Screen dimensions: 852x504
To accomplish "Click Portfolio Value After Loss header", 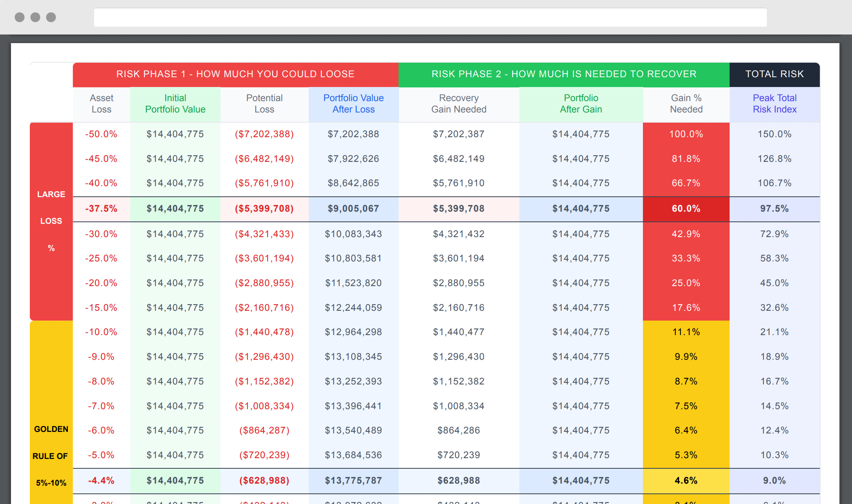I will pyautogui.click(x=353, y=104).
